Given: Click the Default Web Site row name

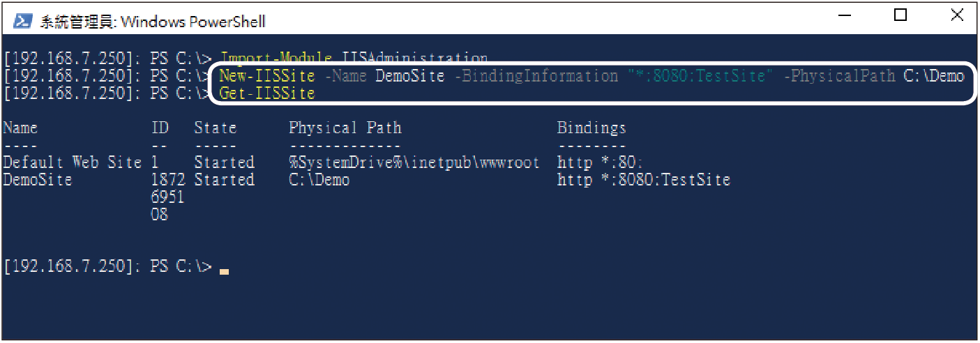Looking at the screenshot, I should [x=72, y=162].
